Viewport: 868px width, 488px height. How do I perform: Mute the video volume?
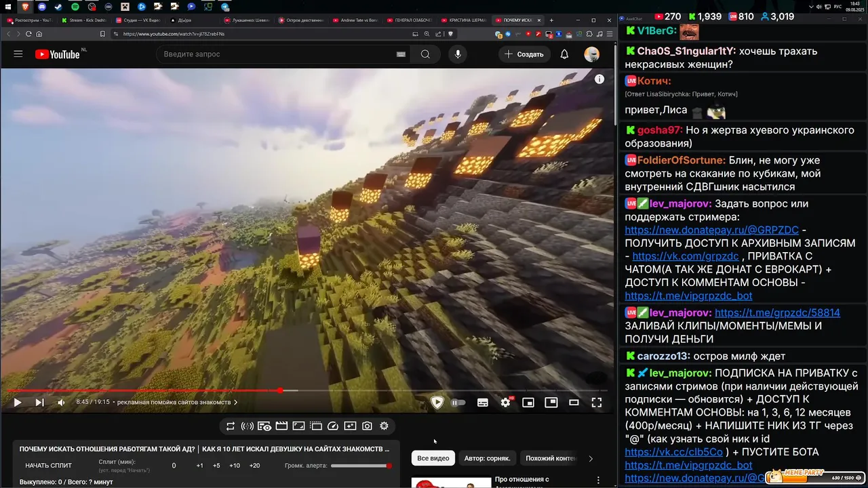[61, 403]
